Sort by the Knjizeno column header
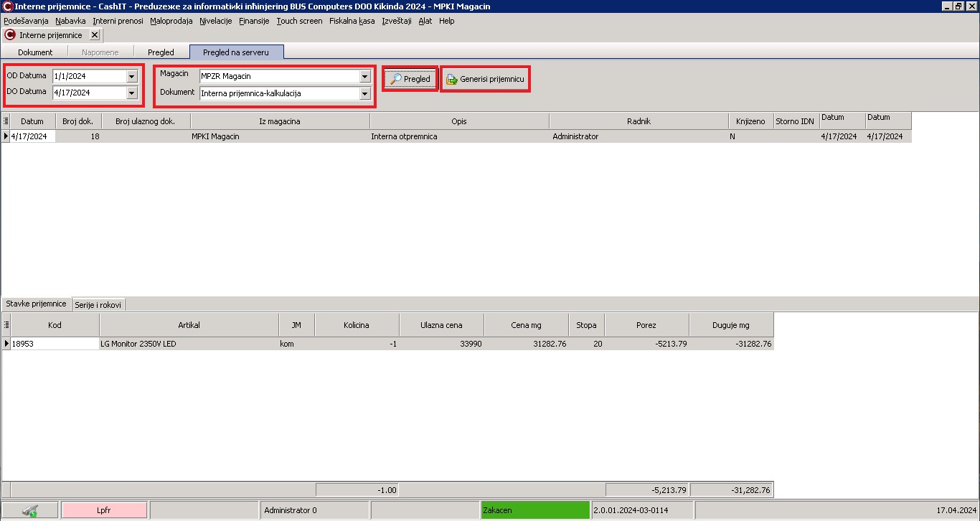 coord(750,121)
